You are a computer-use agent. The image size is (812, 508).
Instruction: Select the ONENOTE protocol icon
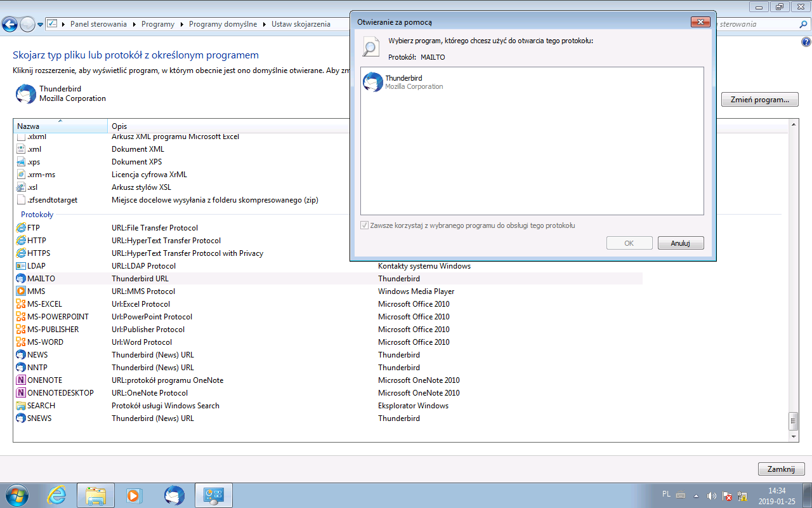[x=21, y=380]
